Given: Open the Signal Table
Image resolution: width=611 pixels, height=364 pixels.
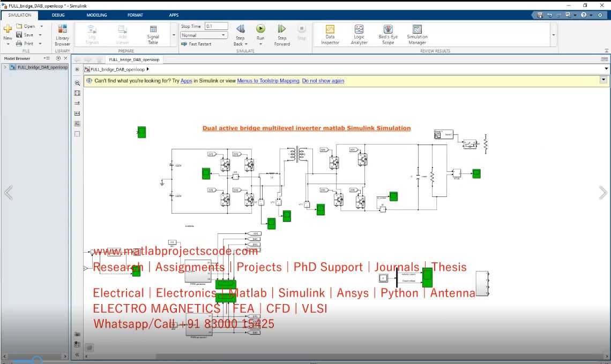Looking at the screenshot, I should 153,35.
